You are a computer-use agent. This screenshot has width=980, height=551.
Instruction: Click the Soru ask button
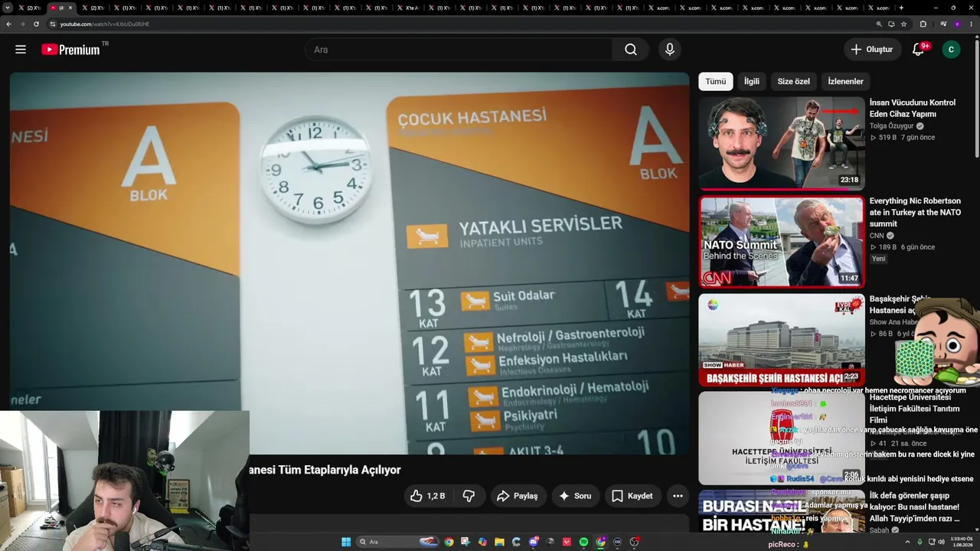pyautogui.click(x=575, y=496)
